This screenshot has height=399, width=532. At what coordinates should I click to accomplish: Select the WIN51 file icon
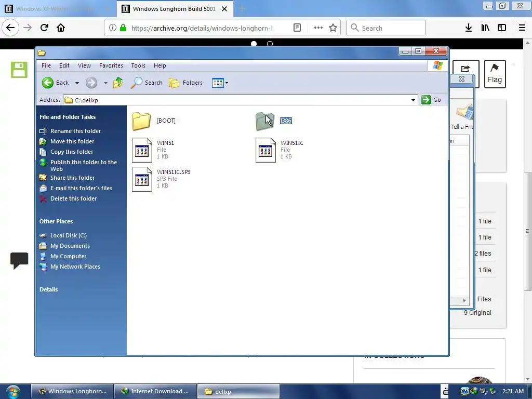[x=142, y=150]
